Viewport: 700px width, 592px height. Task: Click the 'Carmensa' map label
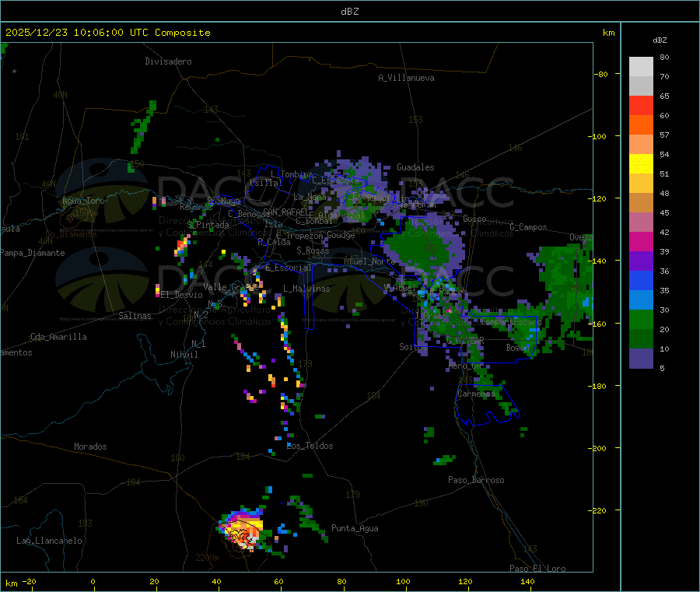click(476, 394)
